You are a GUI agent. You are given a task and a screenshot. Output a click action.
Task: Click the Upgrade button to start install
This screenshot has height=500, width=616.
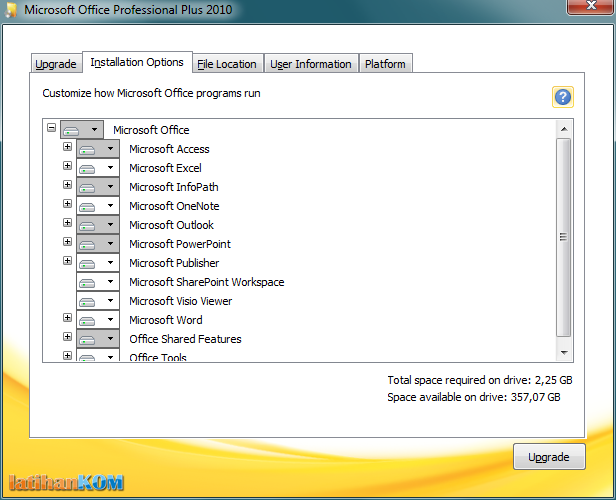[x=549, y=456]
